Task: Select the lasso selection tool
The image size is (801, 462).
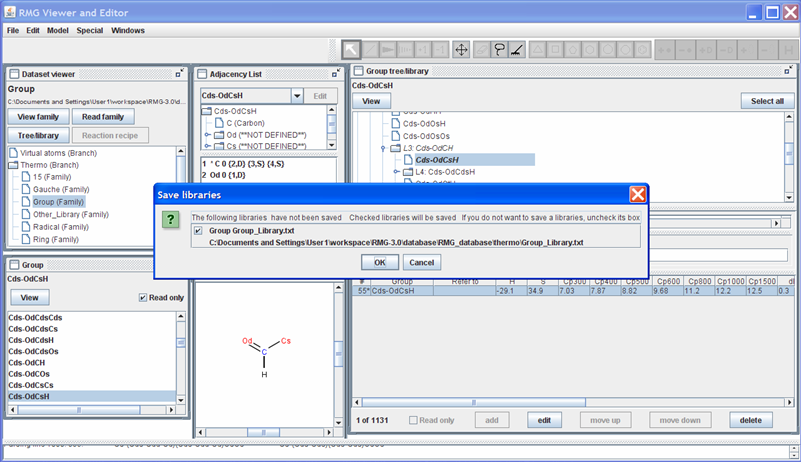Action: (499, 50)
